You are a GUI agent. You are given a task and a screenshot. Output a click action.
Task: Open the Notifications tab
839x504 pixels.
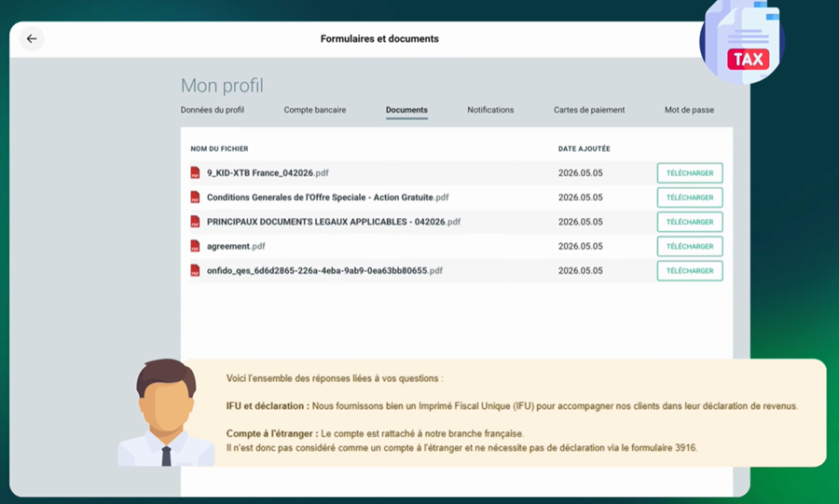coord(490,110)
